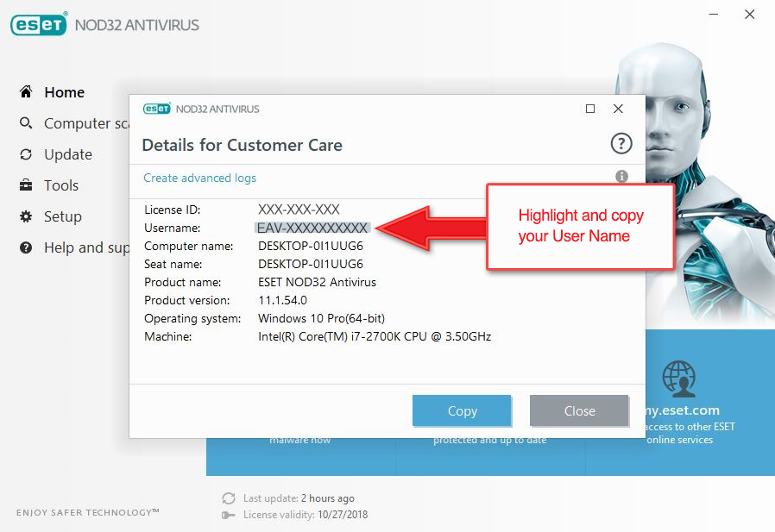
Task: Click the Operating system label
Action: [x=192, y=318]
